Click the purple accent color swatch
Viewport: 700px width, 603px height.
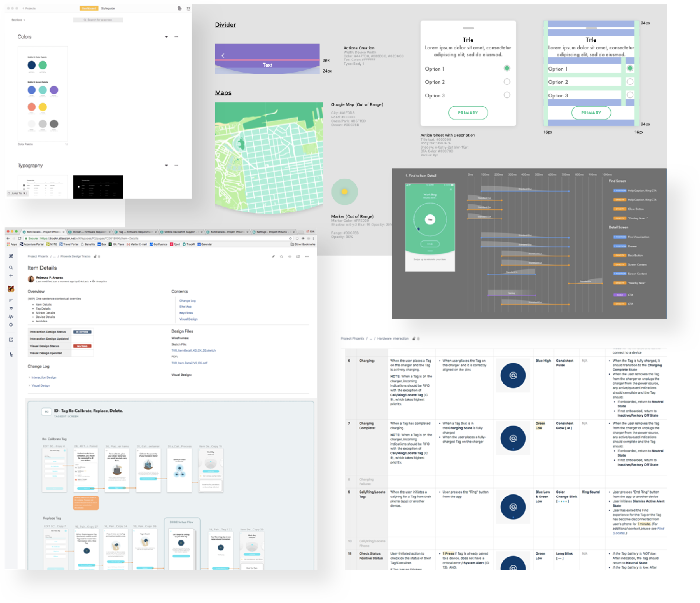tap(54, 90)
